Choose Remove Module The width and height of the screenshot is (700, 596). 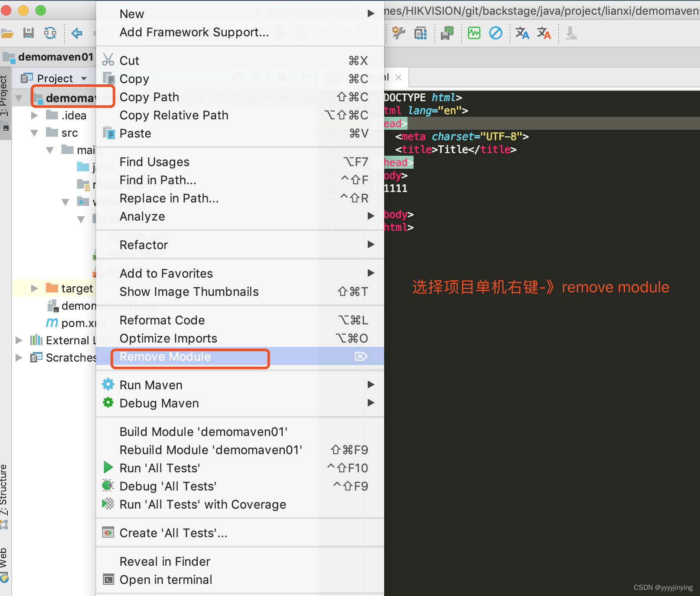click(240, 356)
